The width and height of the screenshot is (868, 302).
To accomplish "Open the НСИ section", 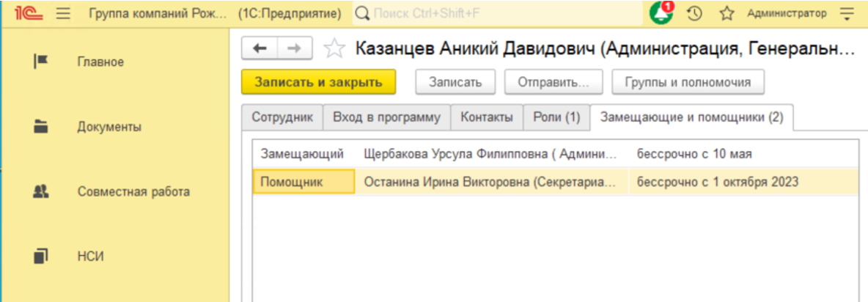I will 90,256.
